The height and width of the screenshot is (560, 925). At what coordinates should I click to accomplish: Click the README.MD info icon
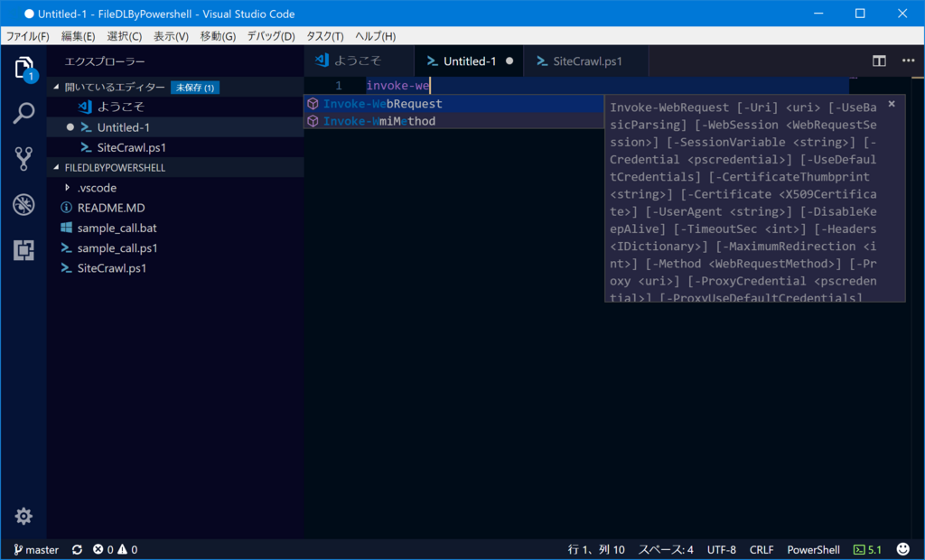pos(66,208)
